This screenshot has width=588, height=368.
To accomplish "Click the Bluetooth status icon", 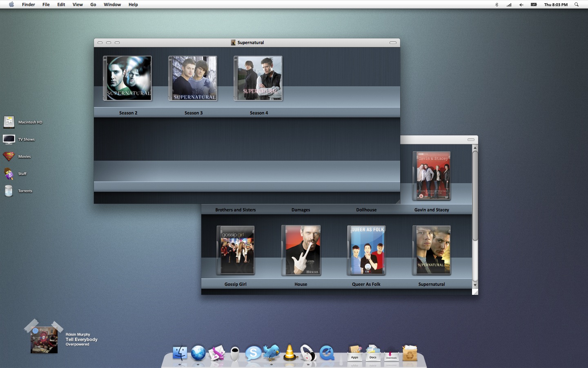I will pyautogui.click(x=497, y=4).
